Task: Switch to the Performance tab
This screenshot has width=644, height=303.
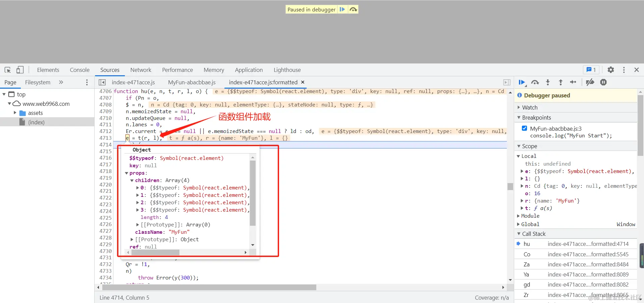Action: pyautogui.click(x=177, y=70)
